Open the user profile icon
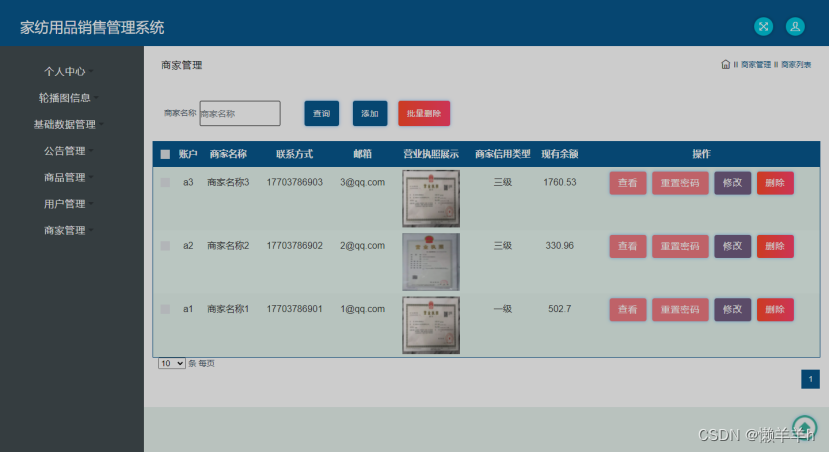 [x=795, y=26]
